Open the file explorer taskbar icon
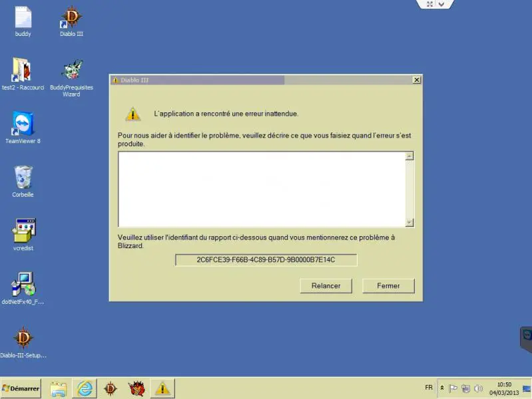This screenshot has height=399, width=532. pyautogui.click(x=59, y=388)
